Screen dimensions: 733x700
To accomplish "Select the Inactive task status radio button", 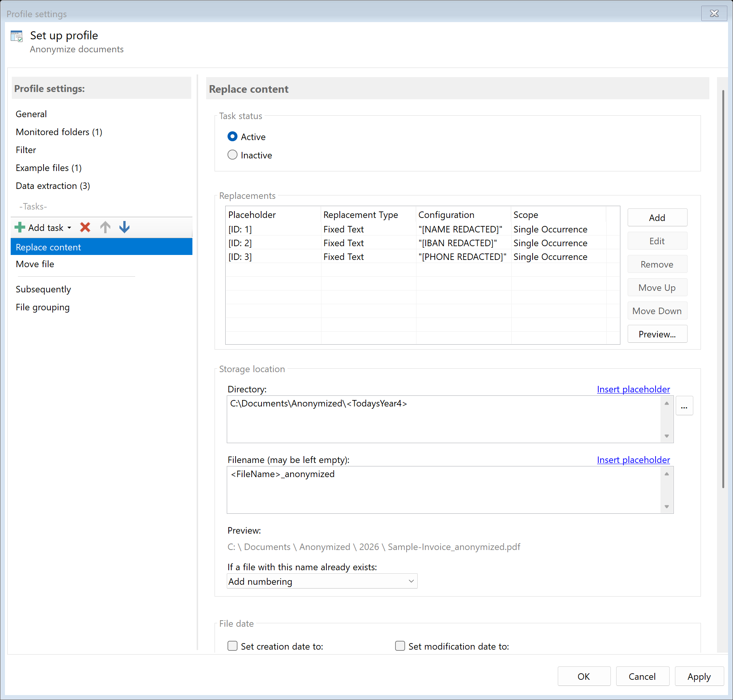I will (232, 155).
